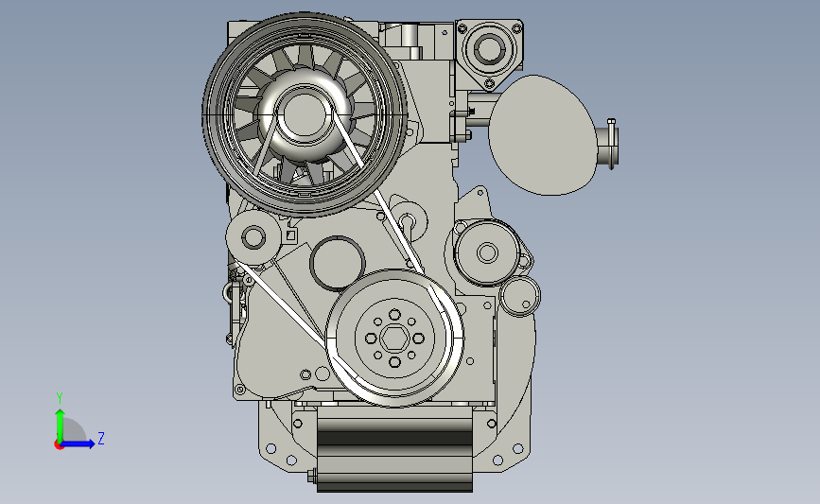
Task: Select the cooling fan center hub
Action: pyautogui.click(x=304, y=116)
